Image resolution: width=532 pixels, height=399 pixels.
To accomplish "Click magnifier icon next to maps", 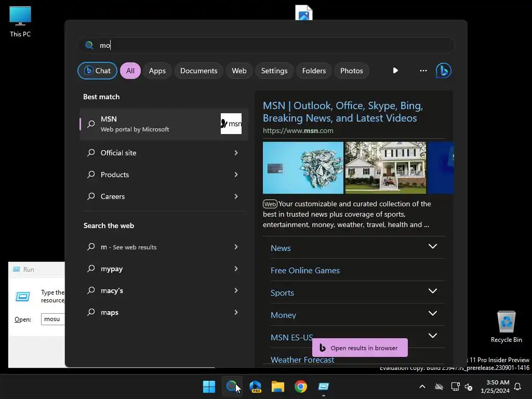I will pyautogui.click(x=91, y=312).
